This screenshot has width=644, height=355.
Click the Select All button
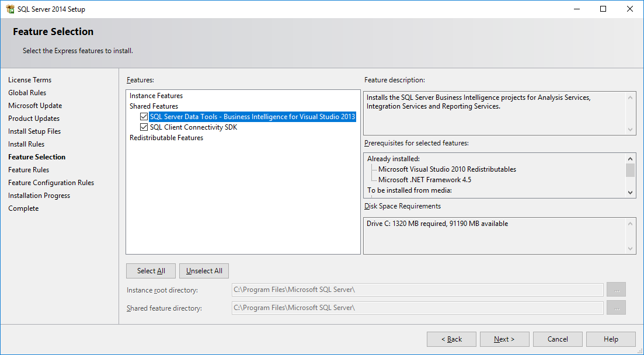pos(151,271)
